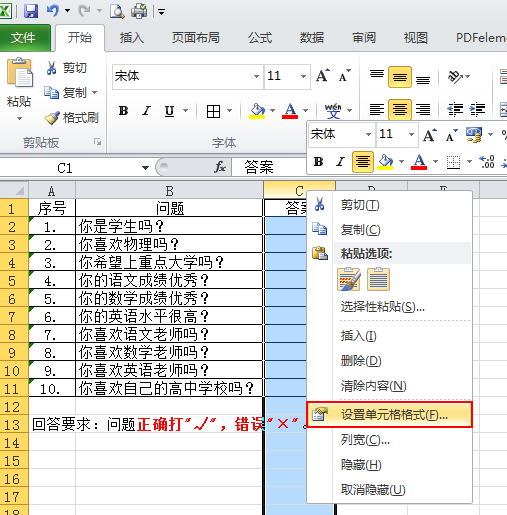Shrink font with mini toolbar small A

click(x=452, y=135)
